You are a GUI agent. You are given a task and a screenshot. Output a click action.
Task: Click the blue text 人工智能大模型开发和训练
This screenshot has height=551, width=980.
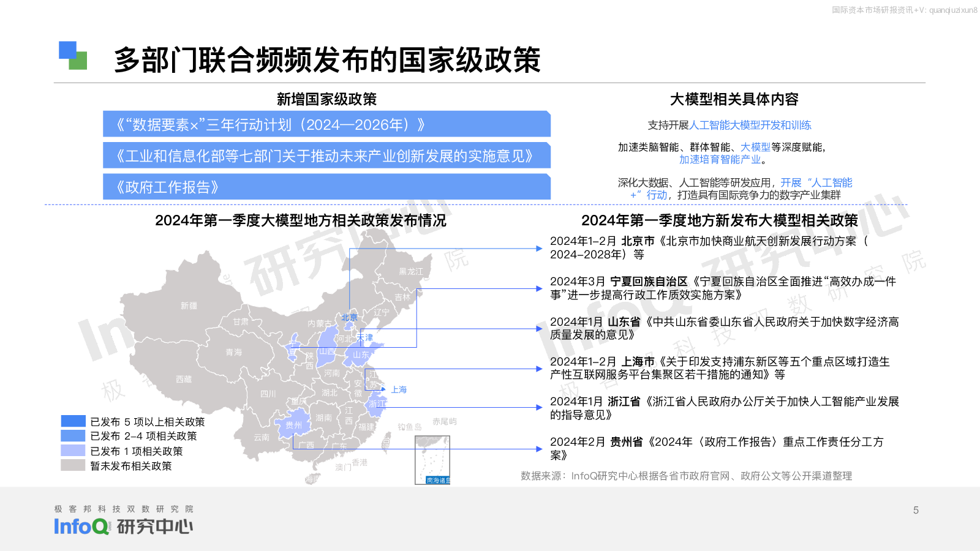click(x=750, y=125)
